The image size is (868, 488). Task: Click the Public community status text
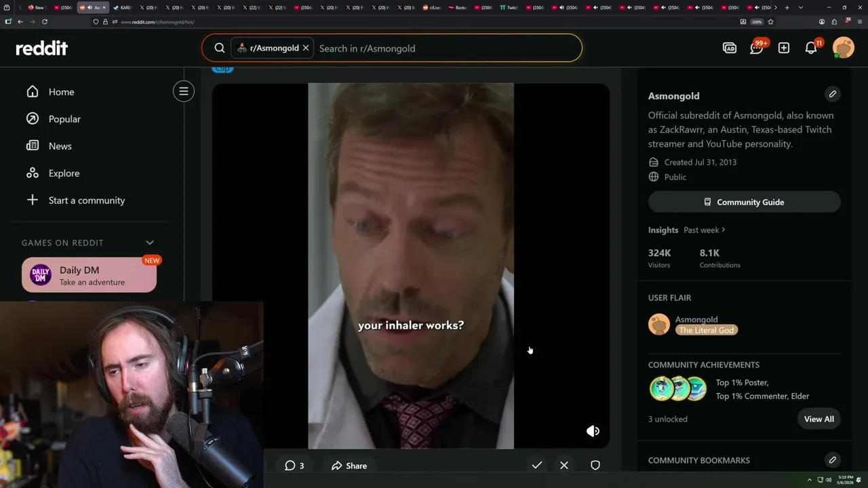click(x=675, y=177)
